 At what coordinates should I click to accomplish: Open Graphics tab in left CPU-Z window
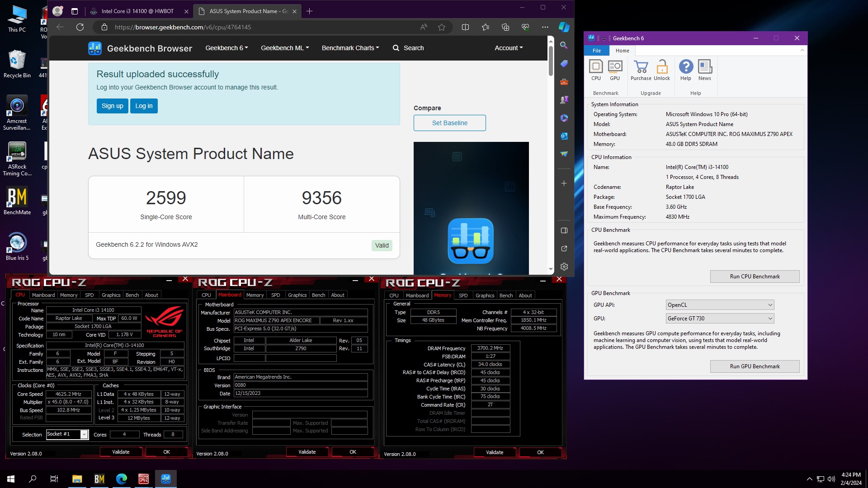(111, 295)
